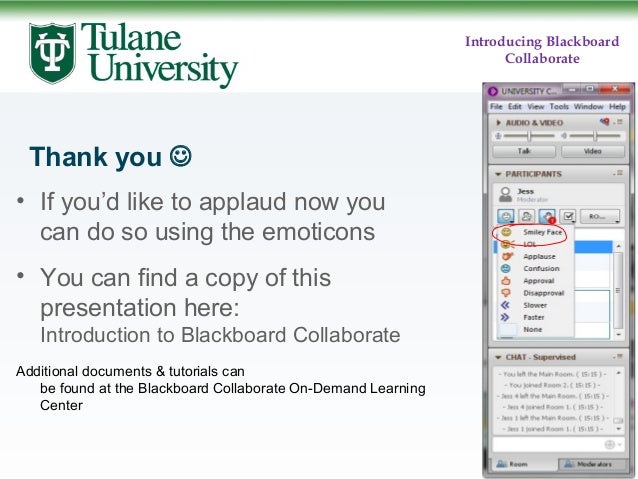Screen dimensions: 638x479
Task: Click the participants list scrollbar up arrow
Action: click(x=618, y=246)
